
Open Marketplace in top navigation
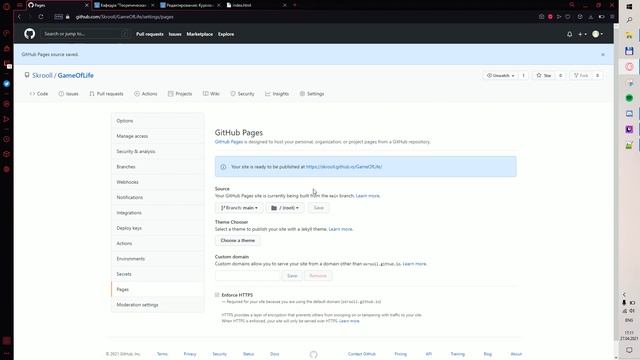[x=200, y=34]
